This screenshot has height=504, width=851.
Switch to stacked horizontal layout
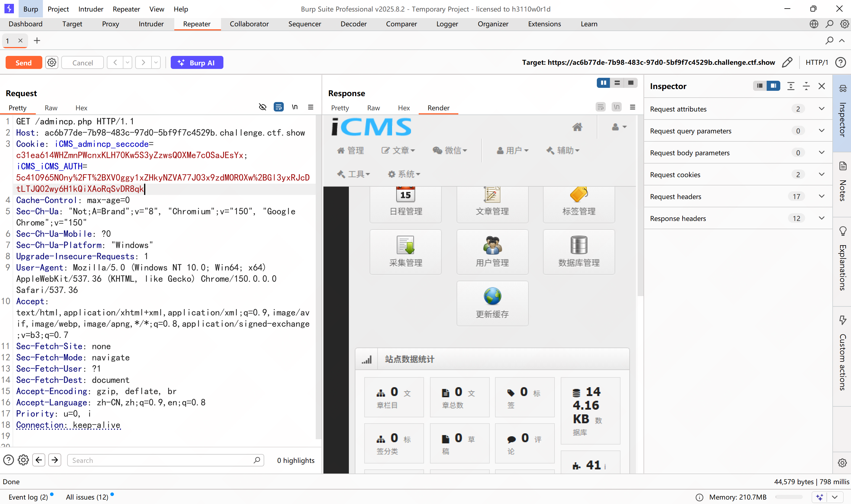tap(617, 83)
